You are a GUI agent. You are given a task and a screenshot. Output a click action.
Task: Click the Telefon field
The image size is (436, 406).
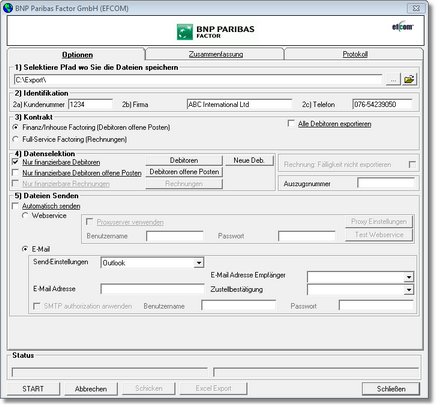point(382,104)
